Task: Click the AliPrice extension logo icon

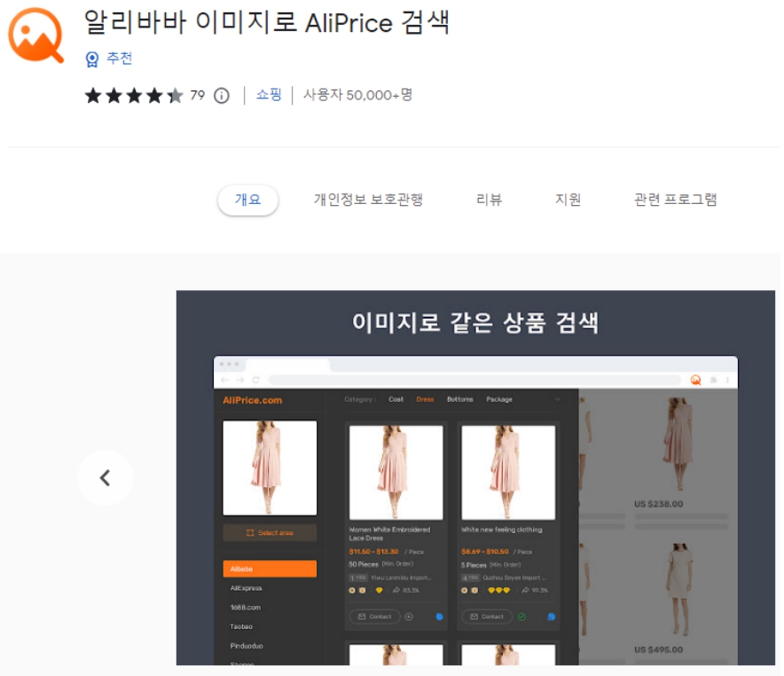Action: pos(36,35)
